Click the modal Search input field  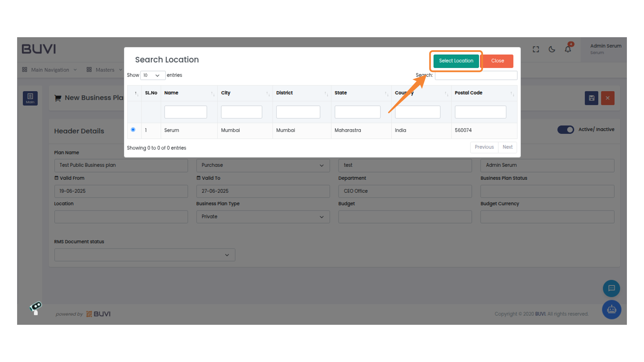pyautogui.click(x=476, y=75)
